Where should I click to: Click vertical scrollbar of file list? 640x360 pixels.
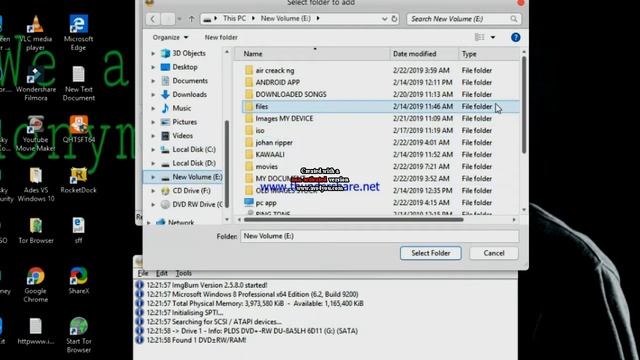click(524, 105)
